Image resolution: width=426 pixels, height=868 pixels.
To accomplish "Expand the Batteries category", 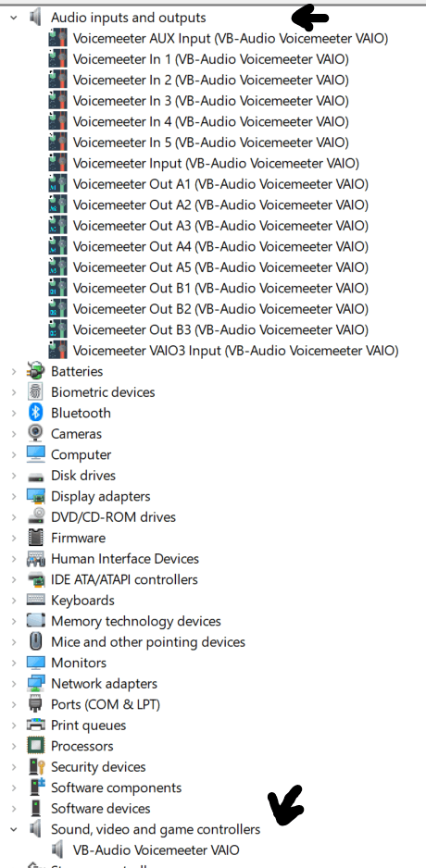I will tap(13, 371).
